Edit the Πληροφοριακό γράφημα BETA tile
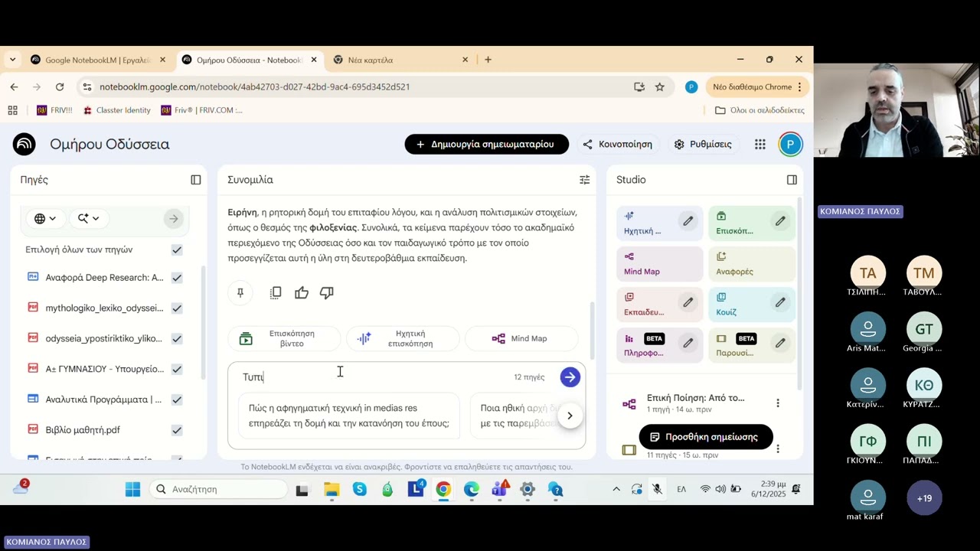This screenshot has width=980, height=551. 688,343
